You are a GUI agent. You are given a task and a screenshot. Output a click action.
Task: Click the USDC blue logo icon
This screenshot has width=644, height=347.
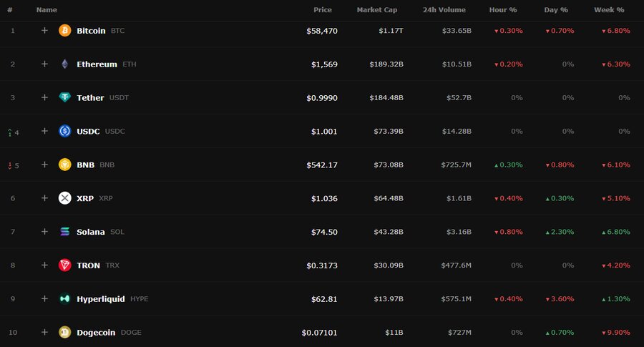tap(64, 131)
